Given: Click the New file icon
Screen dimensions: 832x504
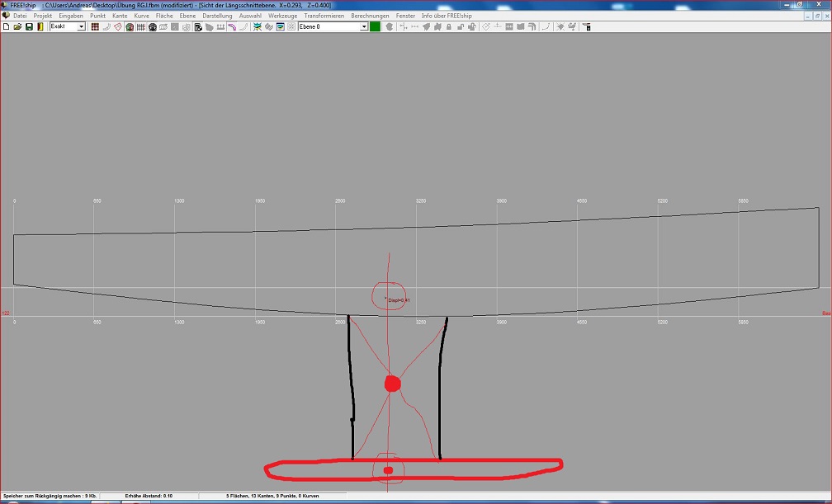Looking at the screenshot, I should (6, 26).
